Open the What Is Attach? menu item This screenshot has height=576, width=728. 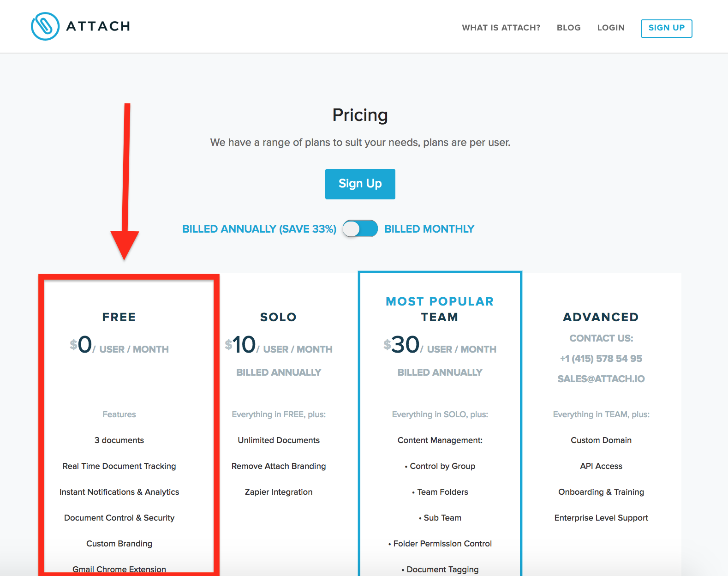[501, 28]
